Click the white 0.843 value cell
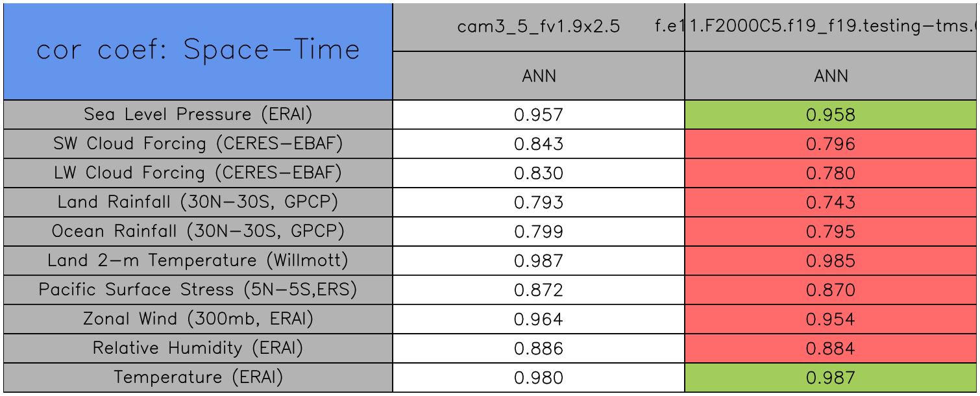Screen dimensions: 980x396 click(539, 144)
